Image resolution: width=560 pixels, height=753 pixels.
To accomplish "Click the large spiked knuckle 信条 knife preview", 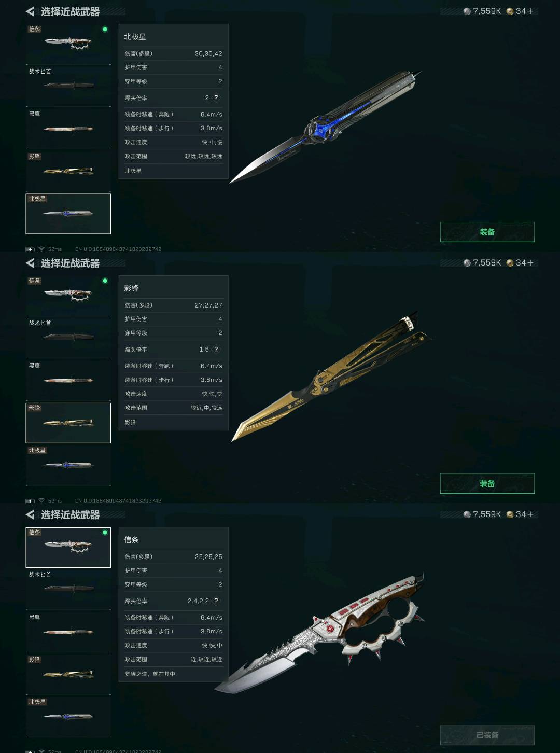I will (320, 633).
